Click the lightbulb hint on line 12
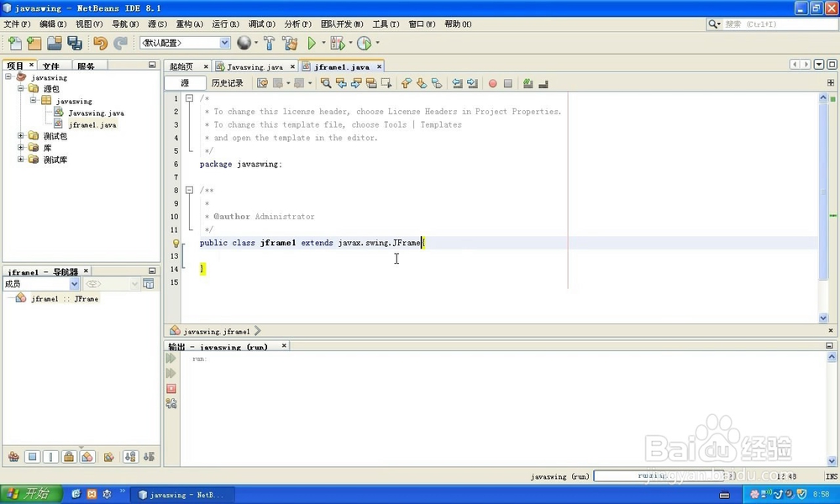This screenshot has height=504, width=840. 176,243
